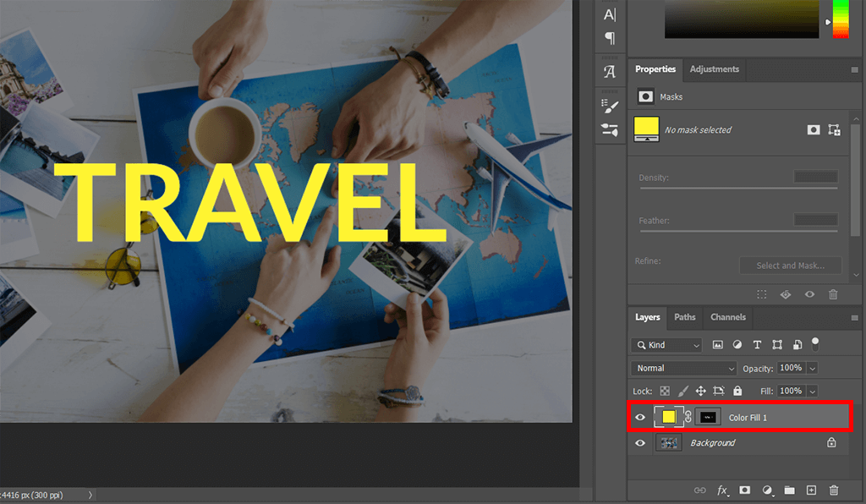Click the yellow fill swatch in Properties
The image size is (866, 504).
646,129
